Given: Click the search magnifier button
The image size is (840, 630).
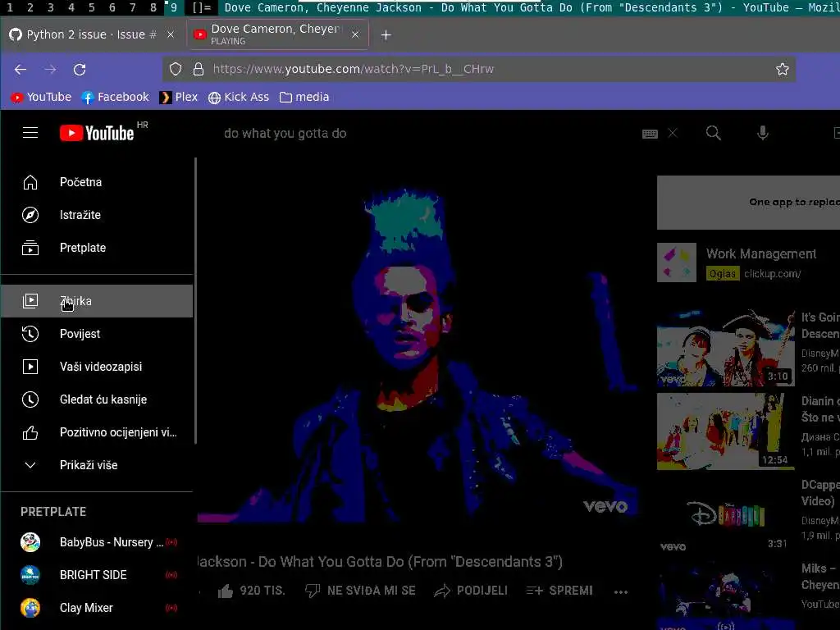Looking at the screenshot, I should click(713, 133).
